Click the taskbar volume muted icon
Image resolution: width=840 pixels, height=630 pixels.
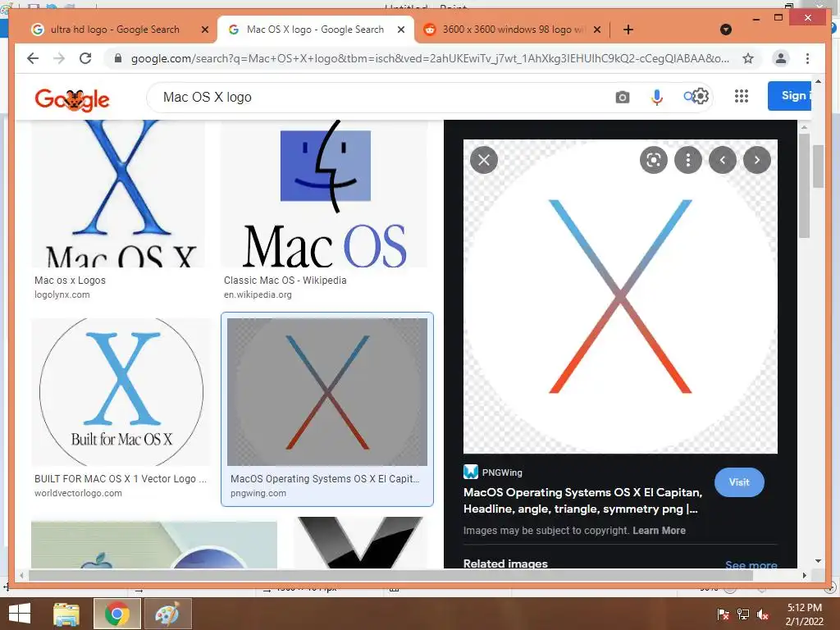(x=763, y=614)
